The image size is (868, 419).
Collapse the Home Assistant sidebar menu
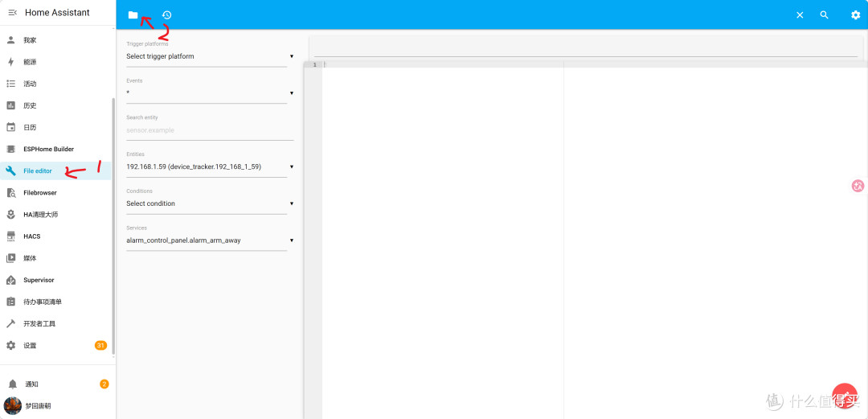click(x=13, y=12)
